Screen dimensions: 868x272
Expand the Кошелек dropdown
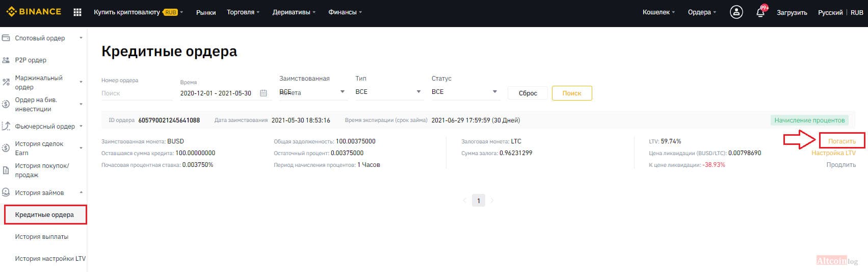tap(659, 12)
